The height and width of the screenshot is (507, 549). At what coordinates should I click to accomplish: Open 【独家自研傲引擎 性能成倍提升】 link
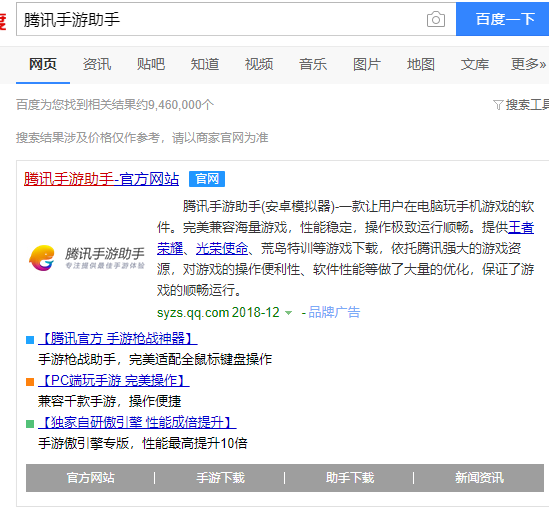click(137, 423)
